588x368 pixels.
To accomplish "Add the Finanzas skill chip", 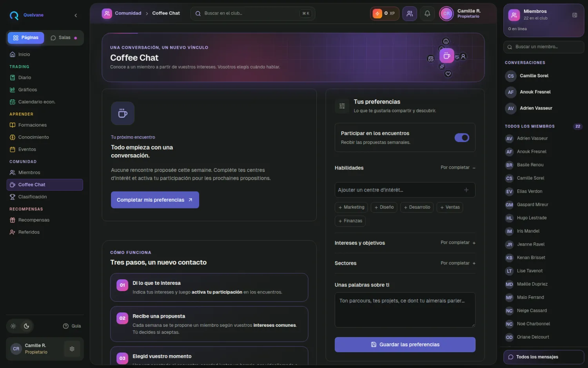I will click(x=350, y=221).
